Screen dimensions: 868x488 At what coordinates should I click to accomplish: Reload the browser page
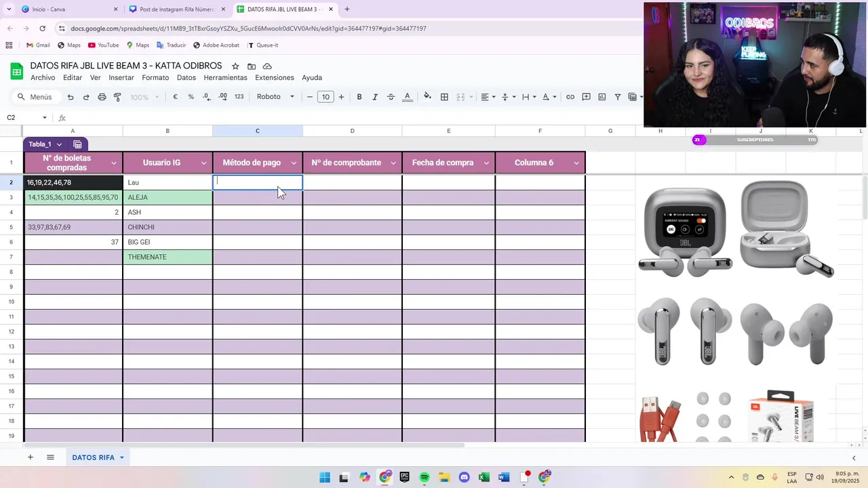pos(42,28)
